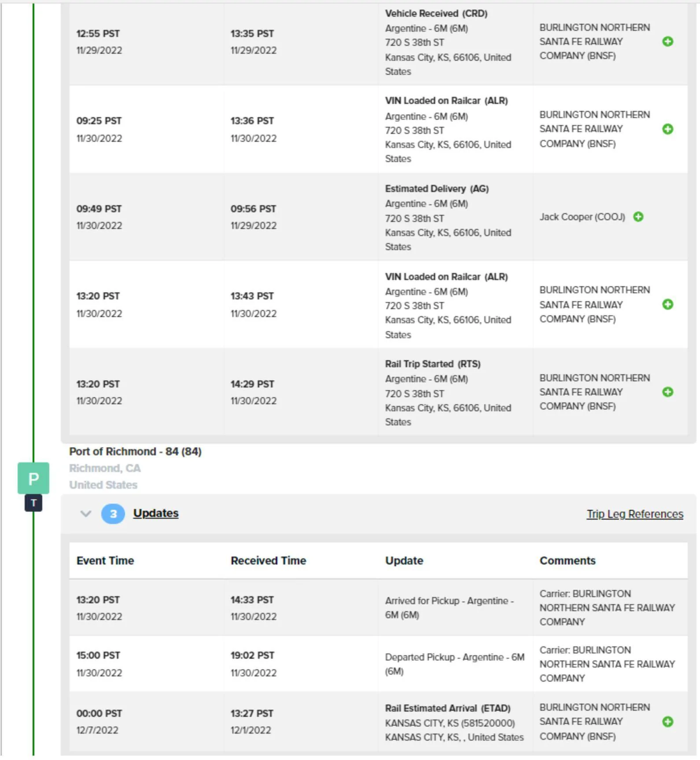Open Trip Leg References link
This screenshot has height=760, width=700.
coord(635,514)
